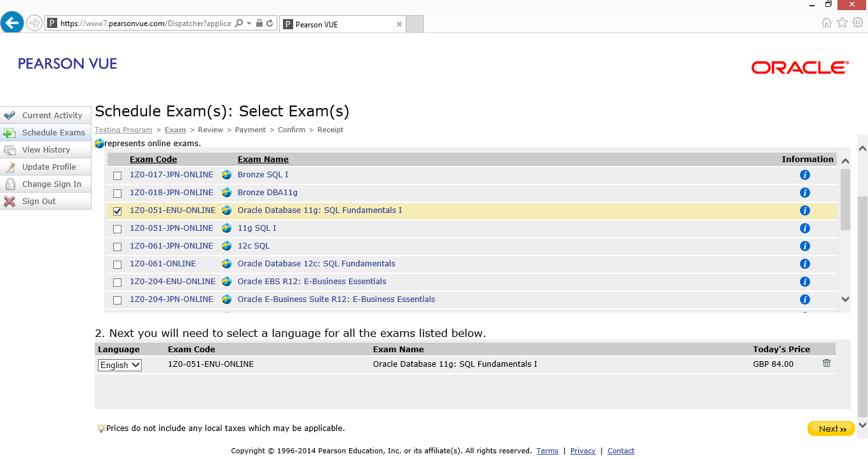The width and height of the screenshot is (868, 459).
Task: Click the favorites star in the browser
Action: click(x=841, y=22)
